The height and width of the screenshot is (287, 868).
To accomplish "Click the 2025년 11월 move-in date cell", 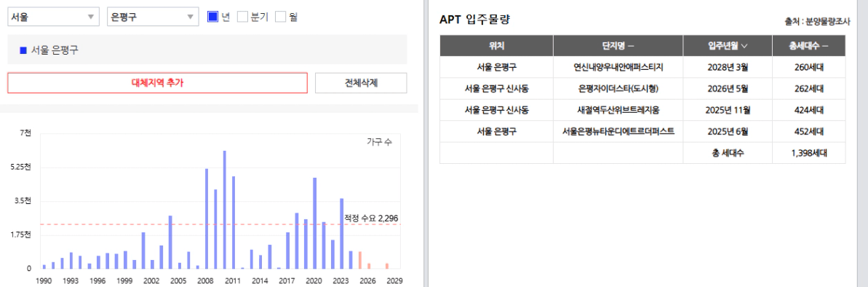I will 728,110.
